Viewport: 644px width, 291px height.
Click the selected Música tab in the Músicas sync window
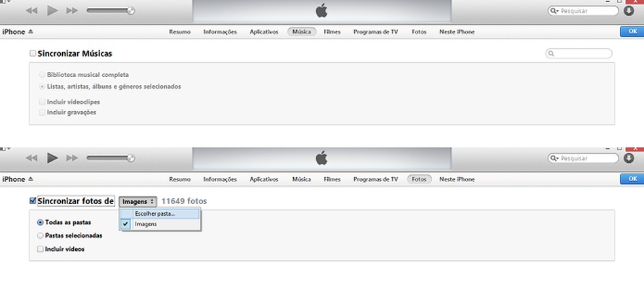302,31
